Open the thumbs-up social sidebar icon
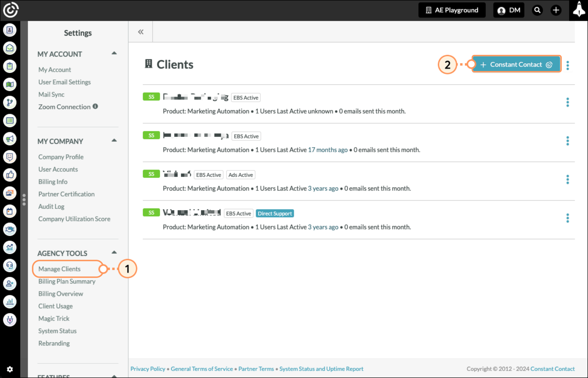588x378 pixels. [x=10, y=175]
